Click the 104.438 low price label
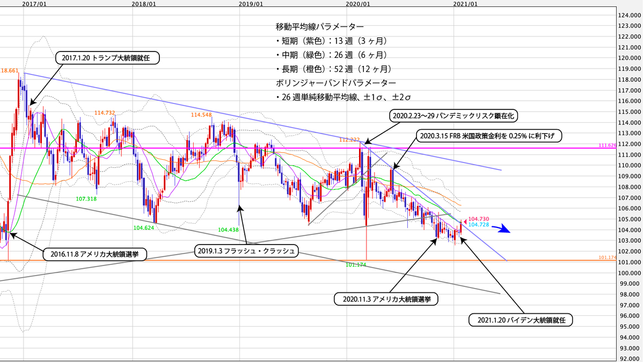 tap(229, 230)
